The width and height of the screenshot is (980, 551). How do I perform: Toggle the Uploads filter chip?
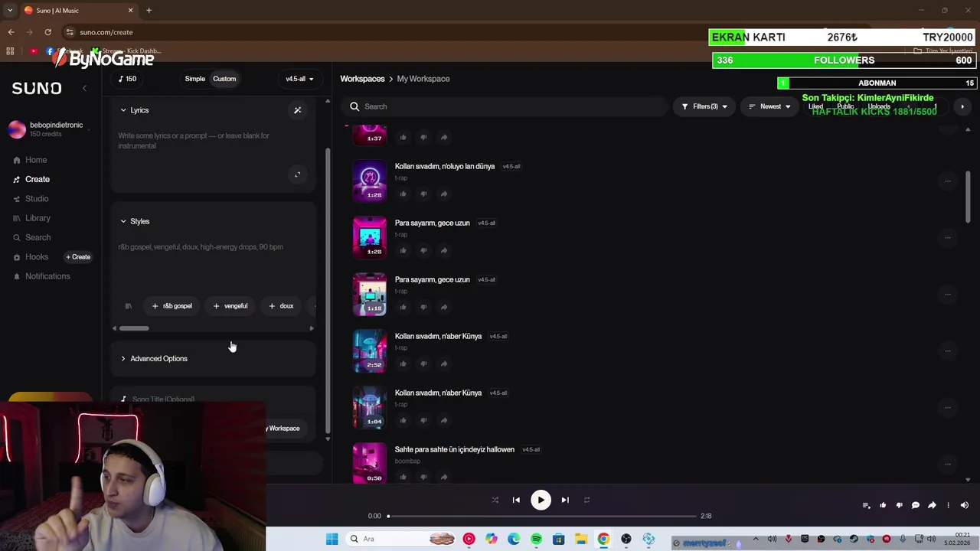[879, 106]
